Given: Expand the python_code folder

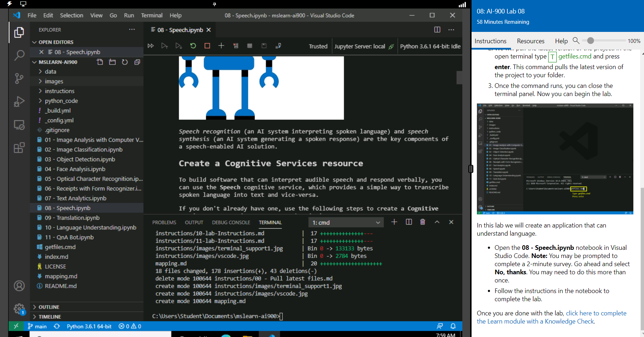Looking at the screenshot, I should pos(61,101).
